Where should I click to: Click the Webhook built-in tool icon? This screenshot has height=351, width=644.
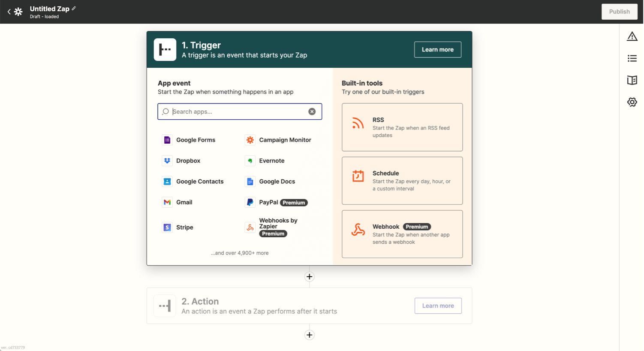click(x=358, y=230)
